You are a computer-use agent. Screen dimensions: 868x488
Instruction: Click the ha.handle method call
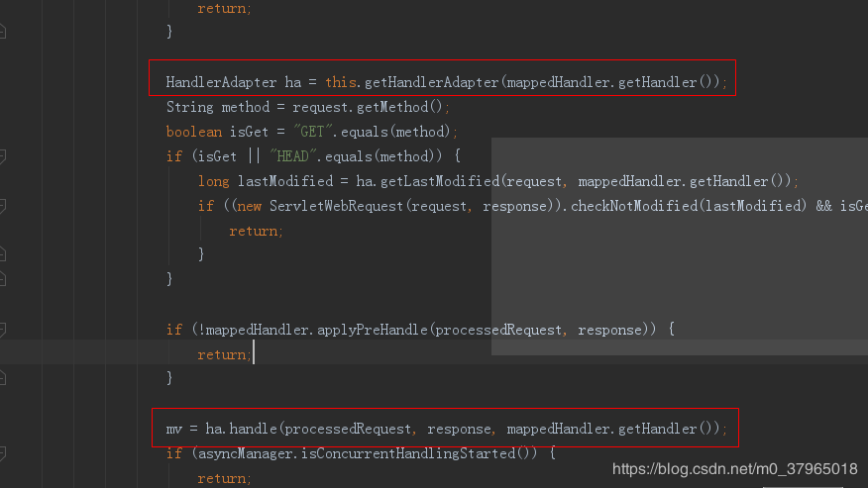(x=242, y=429)
